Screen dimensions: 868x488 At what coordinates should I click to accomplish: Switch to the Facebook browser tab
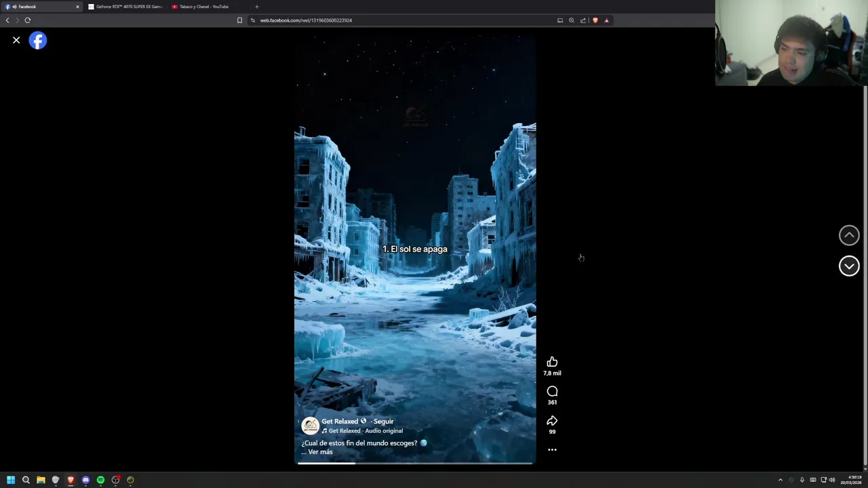point(41,7)
